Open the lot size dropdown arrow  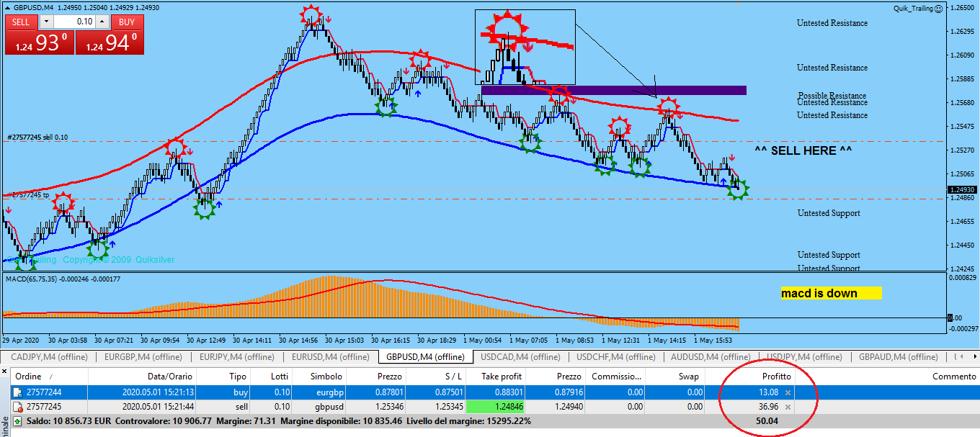tap(45, 22)
